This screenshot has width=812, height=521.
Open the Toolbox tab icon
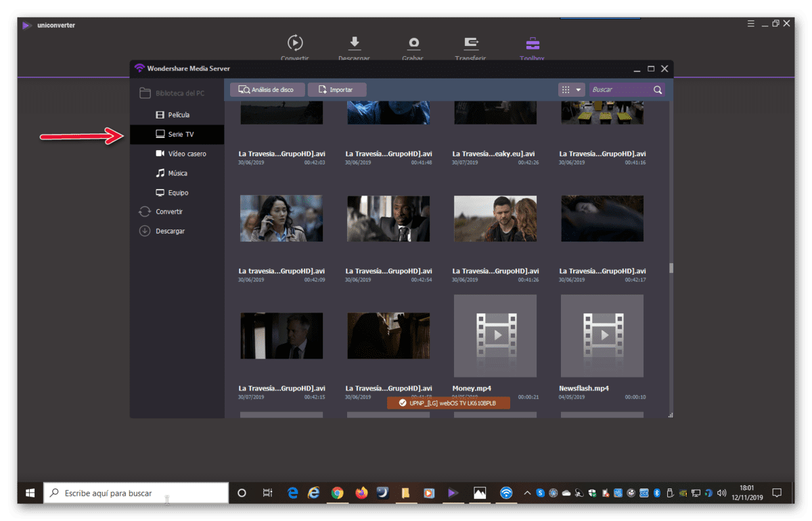tap(533, 43)
